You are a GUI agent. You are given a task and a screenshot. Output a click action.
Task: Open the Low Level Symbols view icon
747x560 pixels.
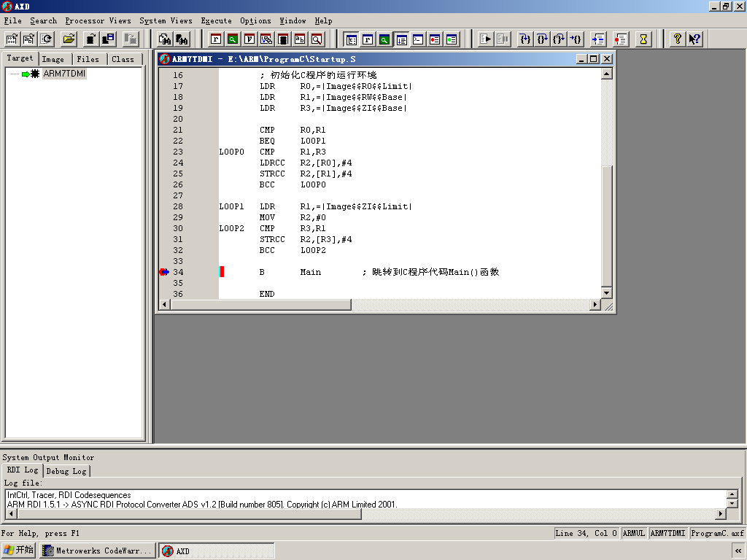tap(300, 39)
